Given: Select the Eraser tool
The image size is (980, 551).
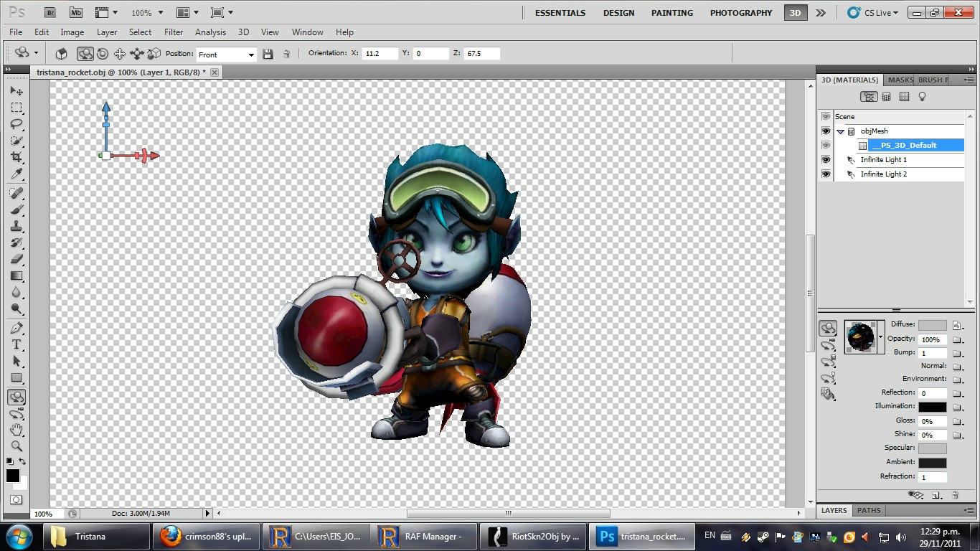Looking at the screenshot, I should pos(17,260).
